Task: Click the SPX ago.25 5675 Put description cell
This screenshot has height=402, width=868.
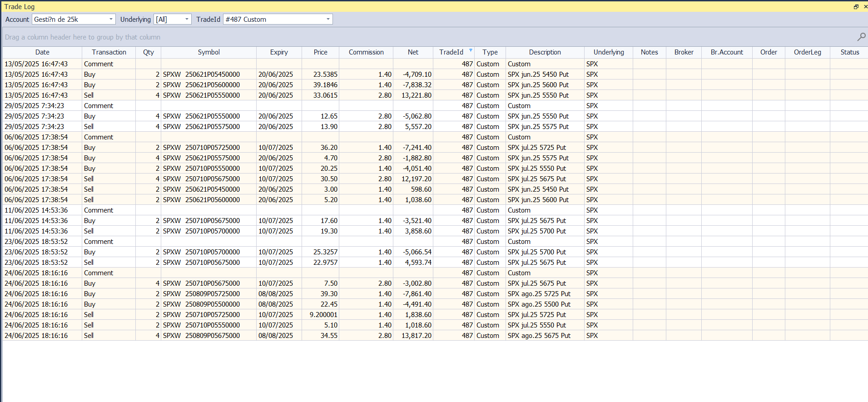Action: click(539, 336)
